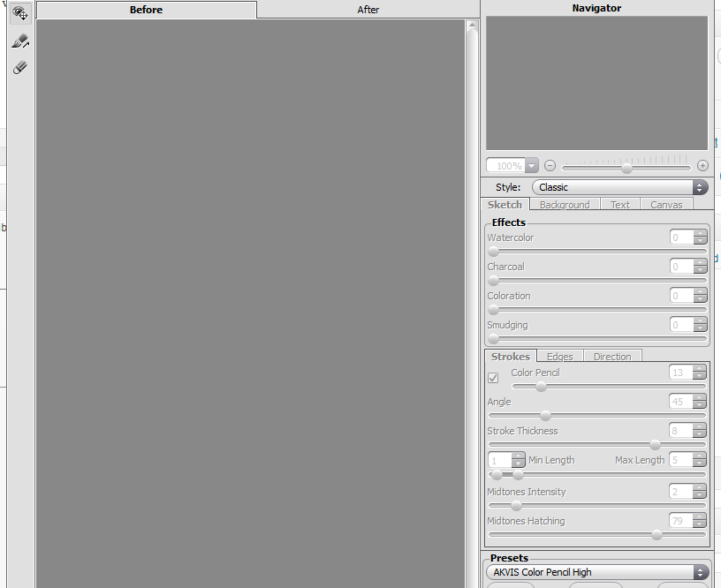This screenshot has height=588, width=721.
Task: Open the Background tab
Action: 564,205
